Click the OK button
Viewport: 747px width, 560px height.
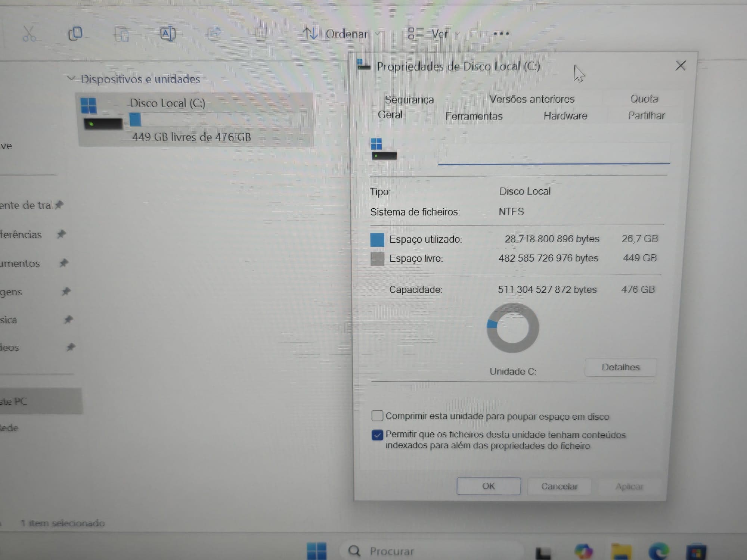(488, 486)
